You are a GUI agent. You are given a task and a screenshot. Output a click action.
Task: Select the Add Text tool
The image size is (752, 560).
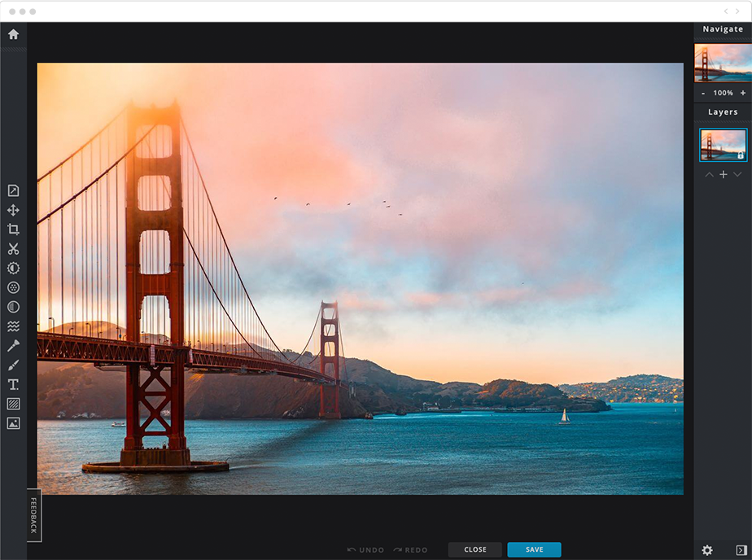pos(13,384)
